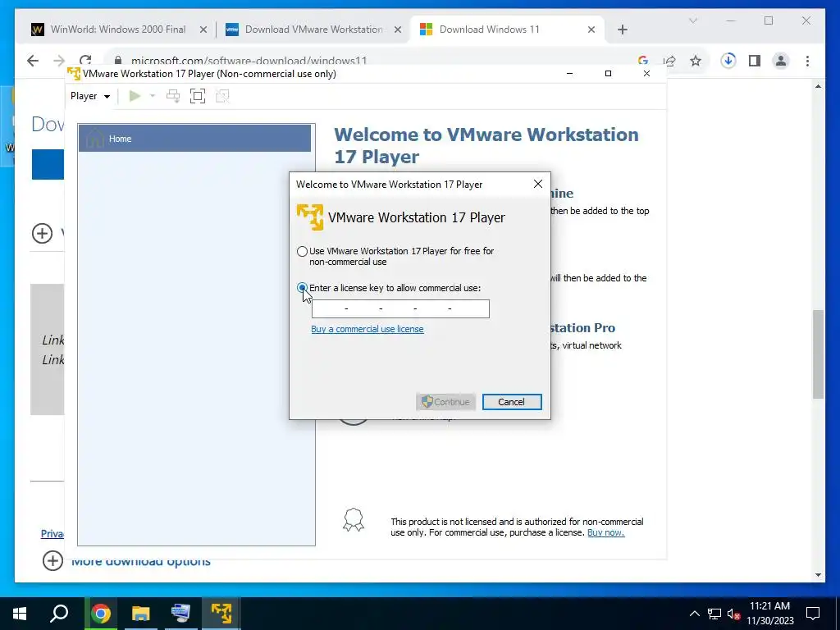Open the Chrome profile avatar
The width and height of the screenshot is (840, 630).
tap(781, 61)
